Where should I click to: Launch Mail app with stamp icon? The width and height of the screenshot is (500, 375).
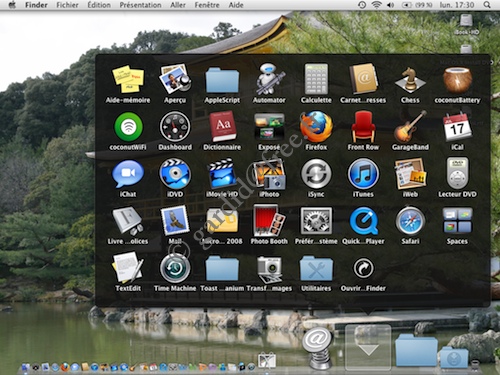[175, 221]
